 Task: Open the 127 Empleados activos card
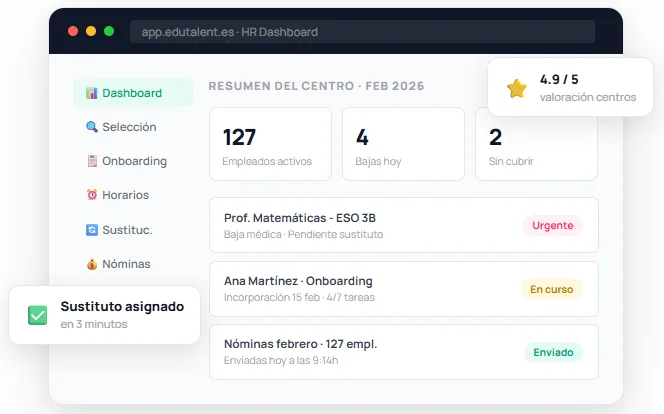coord(271,144)
